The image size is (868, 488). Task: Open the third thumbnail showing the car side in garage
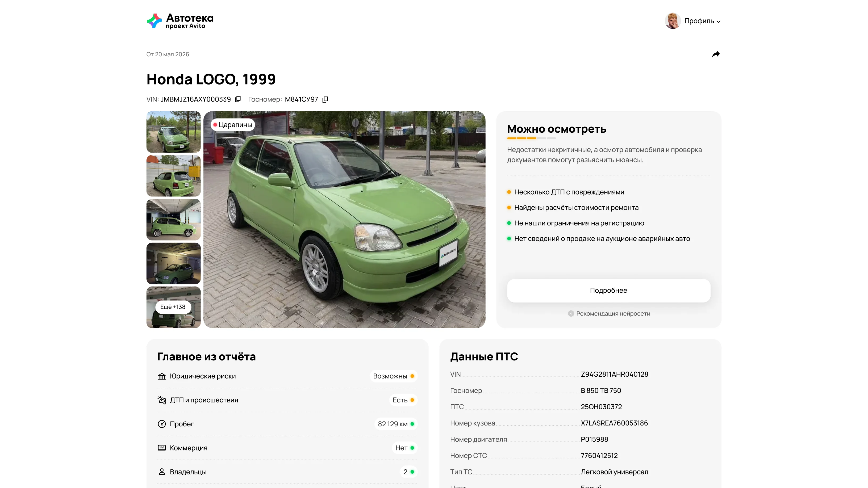[174, 220]
